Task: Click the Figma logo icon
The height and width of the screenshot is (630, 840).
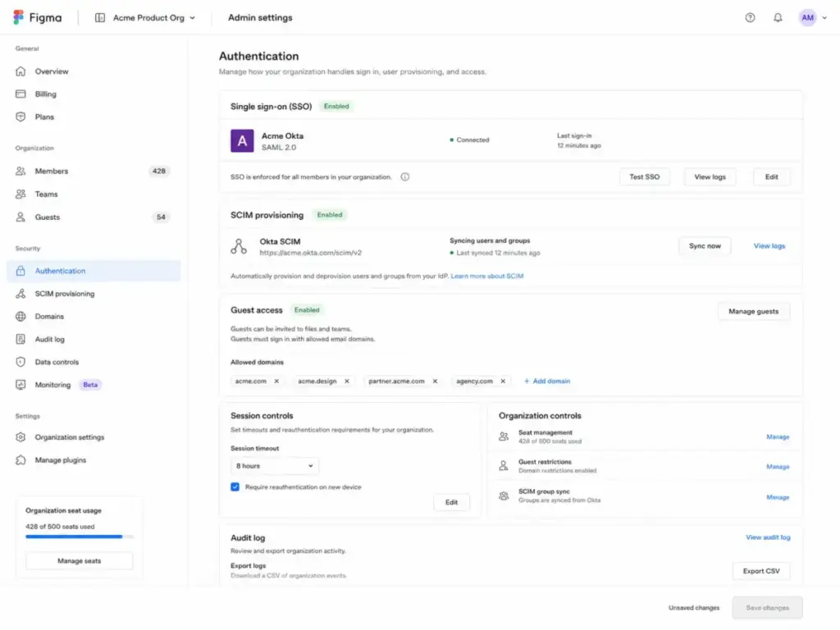Action: pos(18,18)
